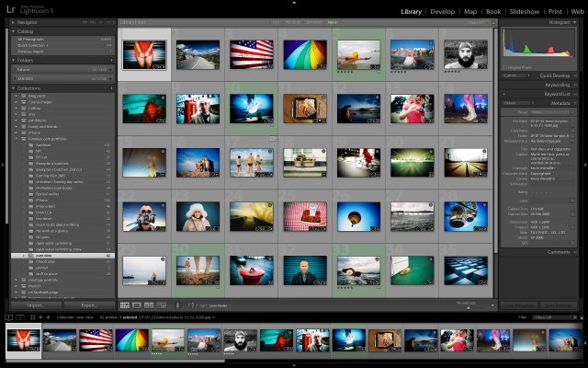Click the sort direction icon
588x368 pixels.
pos(192,305)
